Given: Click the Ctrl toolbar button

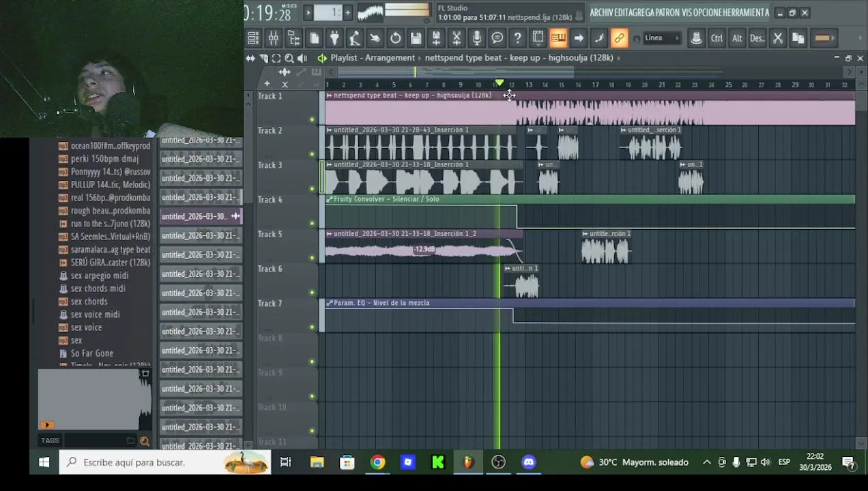Looking at the screenshot, I should (717, 38).
